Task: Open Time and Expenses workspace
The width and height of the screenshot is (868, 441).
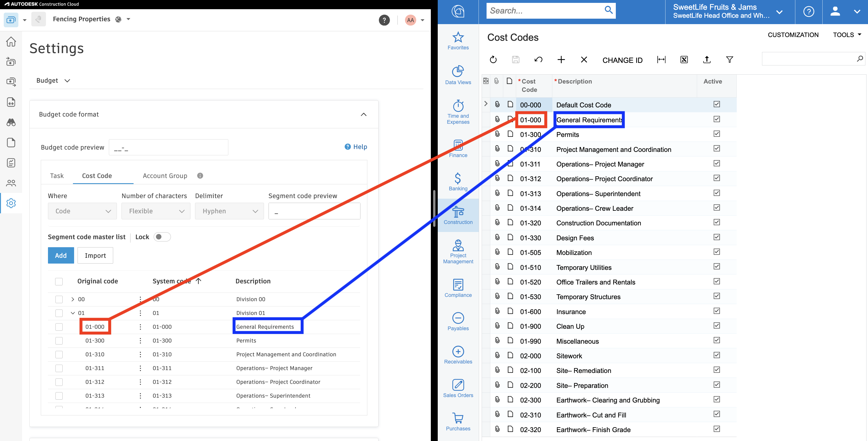Action: click(458, 112)
